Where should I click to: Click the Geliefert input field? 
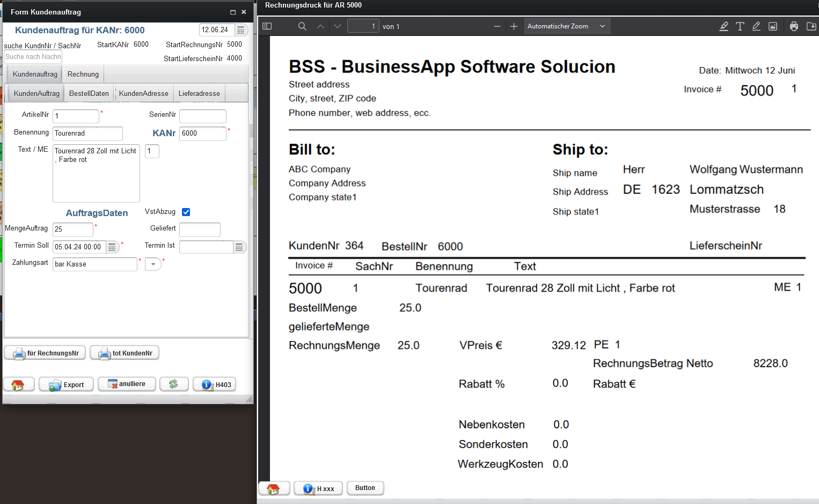[200, 229]
